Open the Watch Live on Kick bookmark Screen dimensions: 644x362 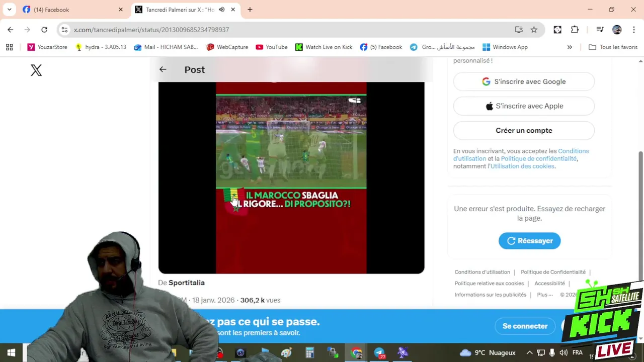324,47
